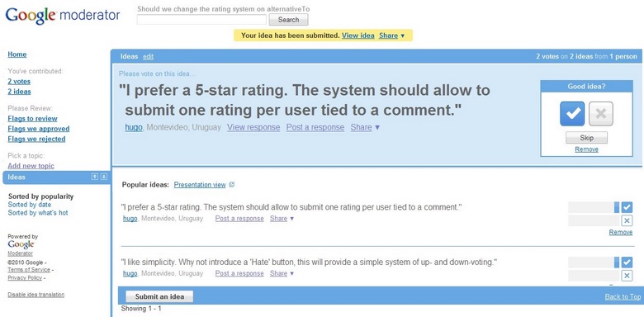Select the Ideas topic in sidebar
The image size is (644, 317).
coord(57,177)
